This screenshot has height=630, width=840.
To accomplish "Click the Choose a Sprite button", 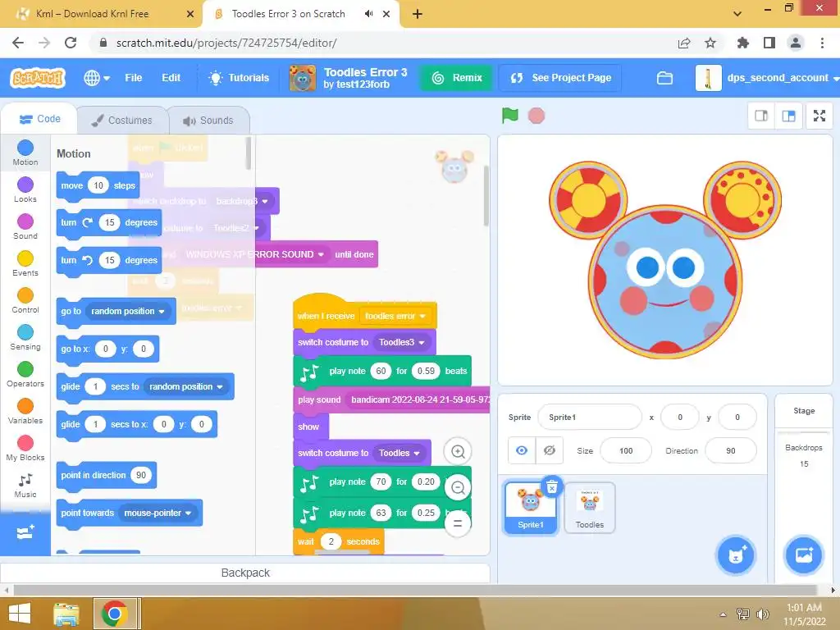I will [x=736, y=555].
